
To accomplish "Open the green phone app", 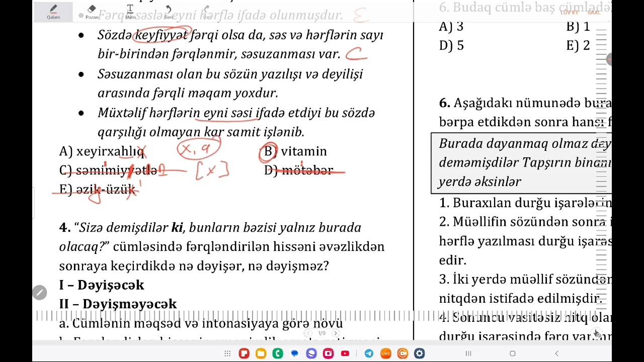I will 278,353.
